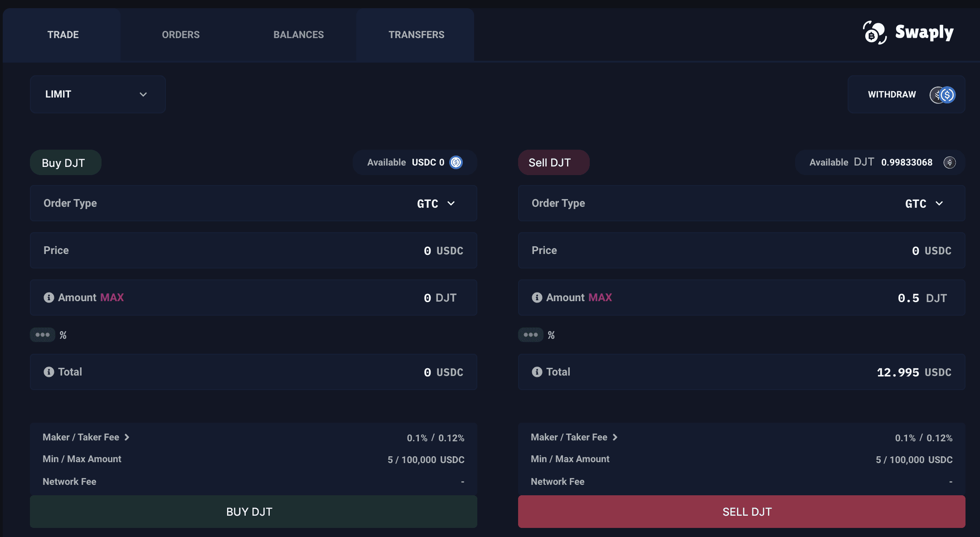This screenshot has width=980, height=537.
Task: Click the USDC coin icon beside Available
Action: (x=456, y=162)
